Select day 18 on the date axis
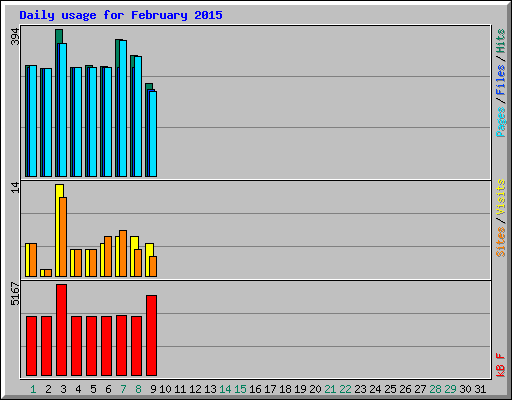The height and width of the screenshot is (400, 512). point(285,389)
